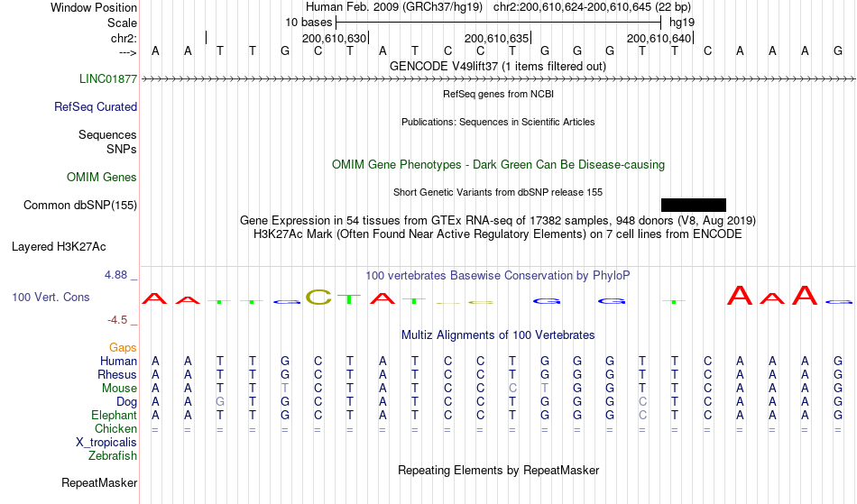Click the 200,610,635 ruler position
Image resolution: width=857 pixels, height=504 pixels.
pos(496,39)
